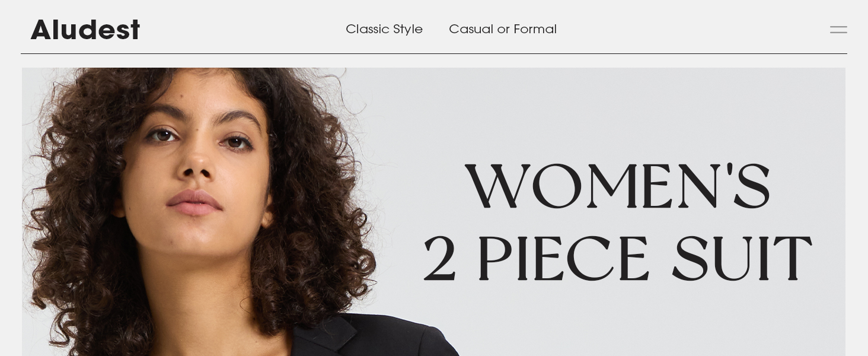Click the word Casual in navigation
The height and width of the screenshot is (356, 868).
coord(471,29)
